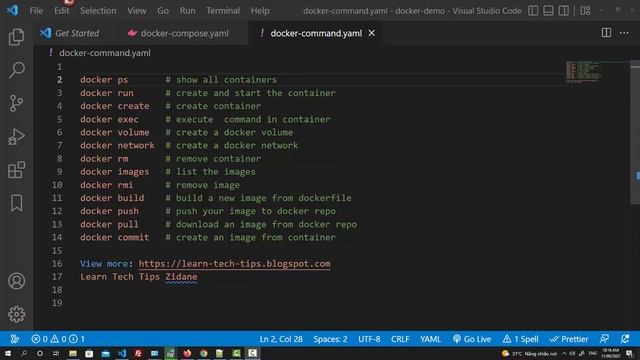This screenshot has width=640, height=360.
Task: Open the Customize Layout icon in title bar
Action: [x=585, y=11]
